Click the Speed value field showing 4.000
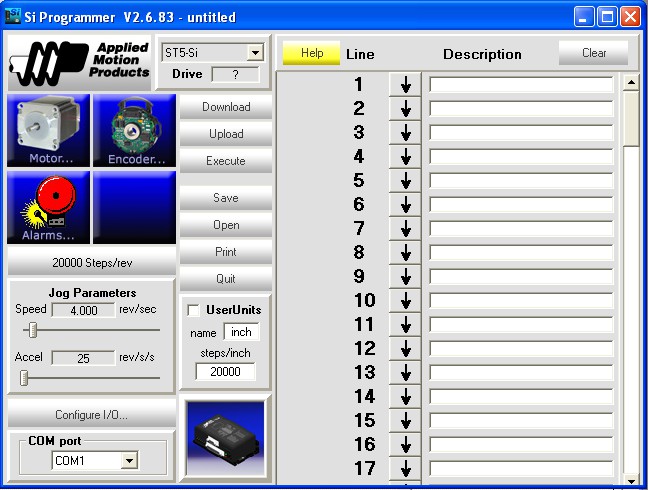This screenshot has width=648, height=490. pyautogui.click(x=83, y=310)
